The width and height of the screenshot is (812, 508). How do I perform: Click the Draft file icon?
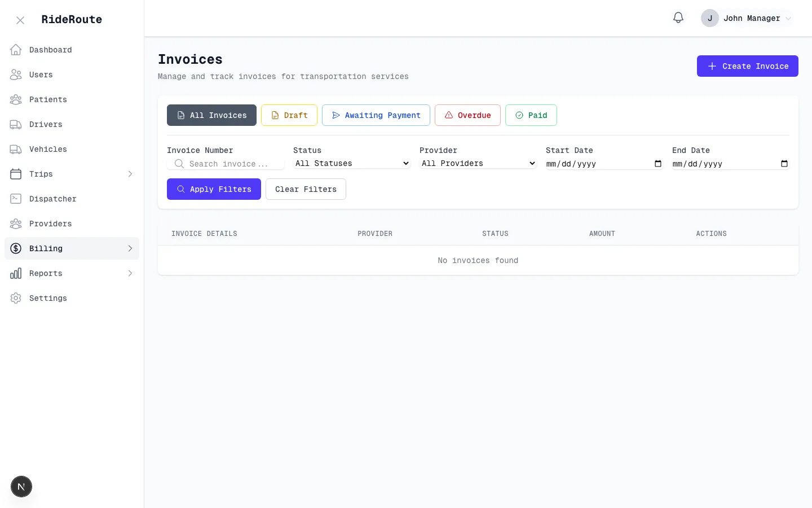pos(275,115)
